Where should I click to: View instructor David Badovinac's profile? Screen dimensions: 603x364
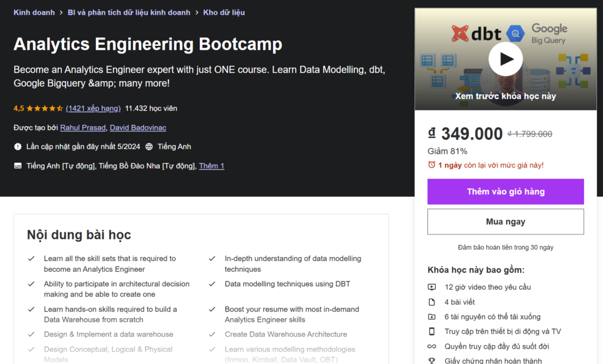(138, 128)
